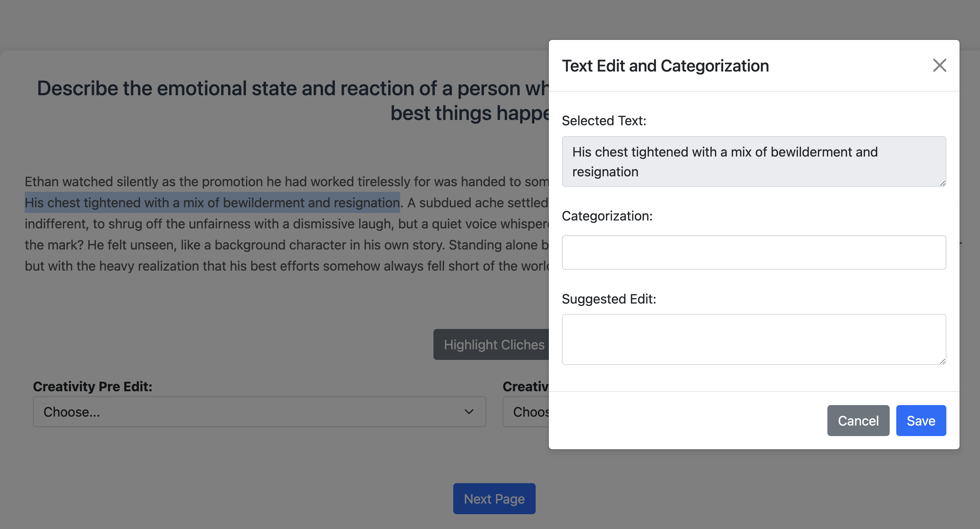Close the Text Edit and Categorization dialog
Image resolution: width=980 pixels, height=529 pixels.
coord(939,65)
